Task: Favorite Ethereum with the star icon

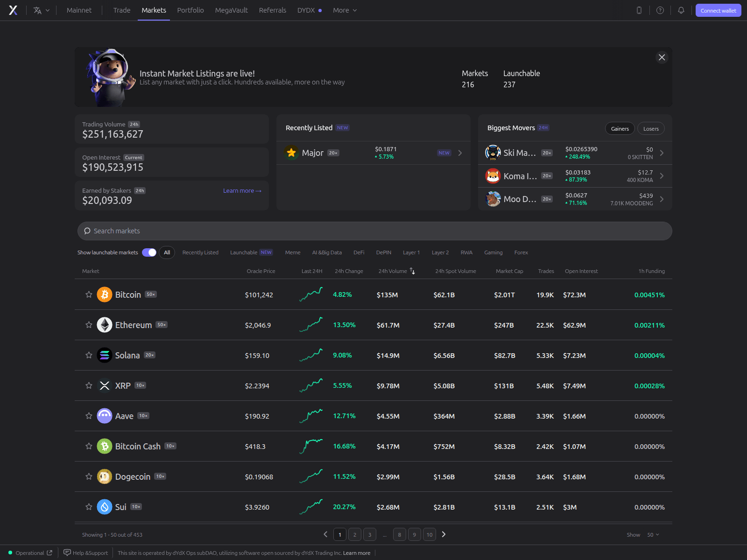Action: (89, 325)
